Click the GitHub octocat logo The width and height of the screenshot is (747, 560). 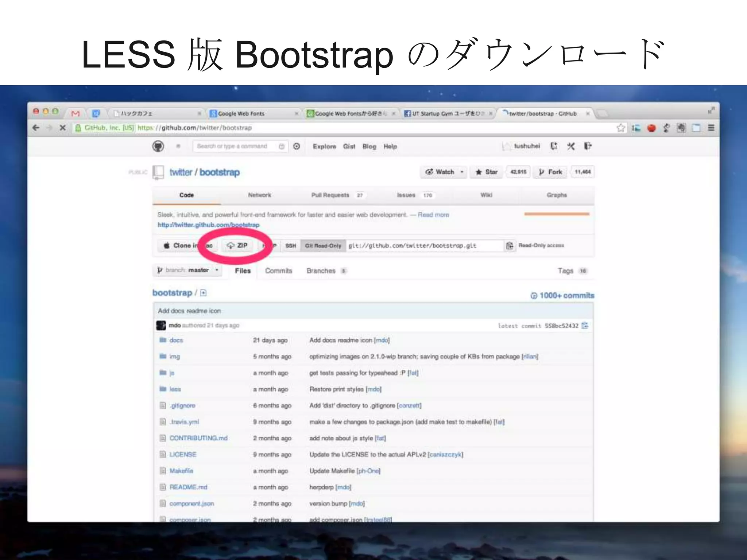point(158,147)
